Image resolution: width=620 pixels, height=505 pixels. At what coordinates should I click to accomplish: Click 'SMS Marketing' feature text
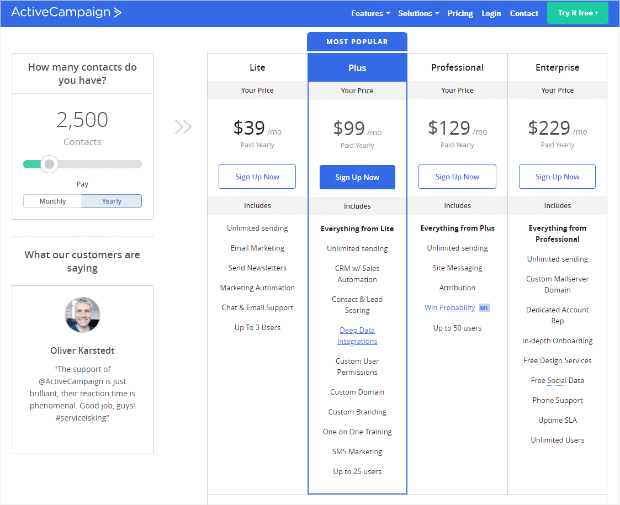[x=357, y=452]
